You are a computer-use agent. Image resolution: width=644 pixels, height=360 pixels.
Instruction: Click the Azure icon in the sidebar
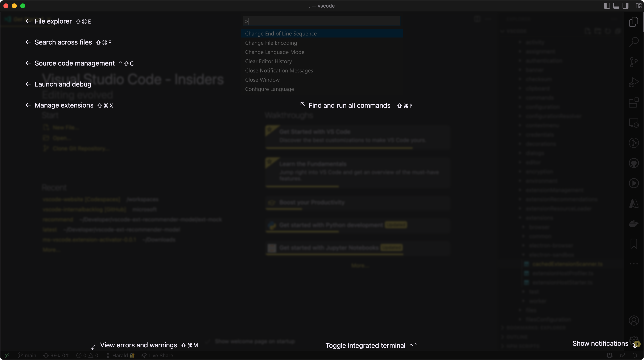(634, 203)
